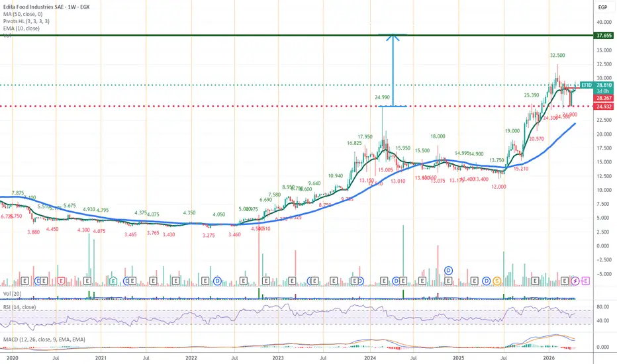617x364 pixels.
Task: Open the pink upcoming earnings E marker
Action: [x=585, y=281]
